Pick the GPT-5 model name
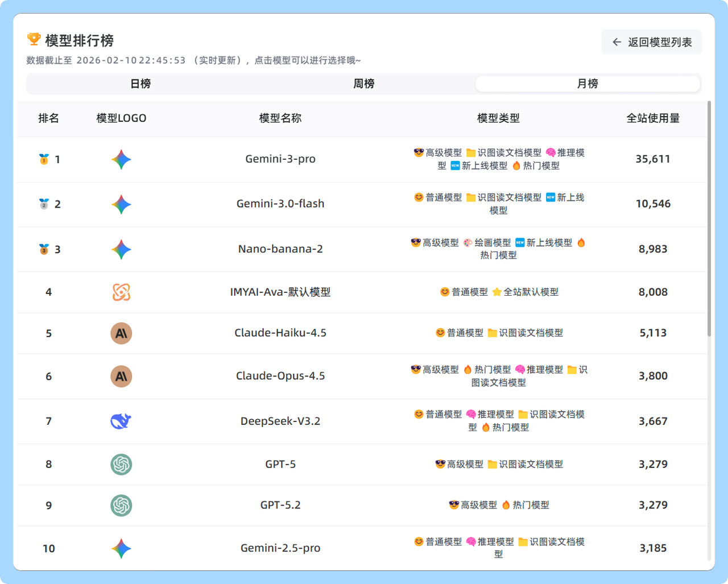728x584 pixels. coord(280,465)
